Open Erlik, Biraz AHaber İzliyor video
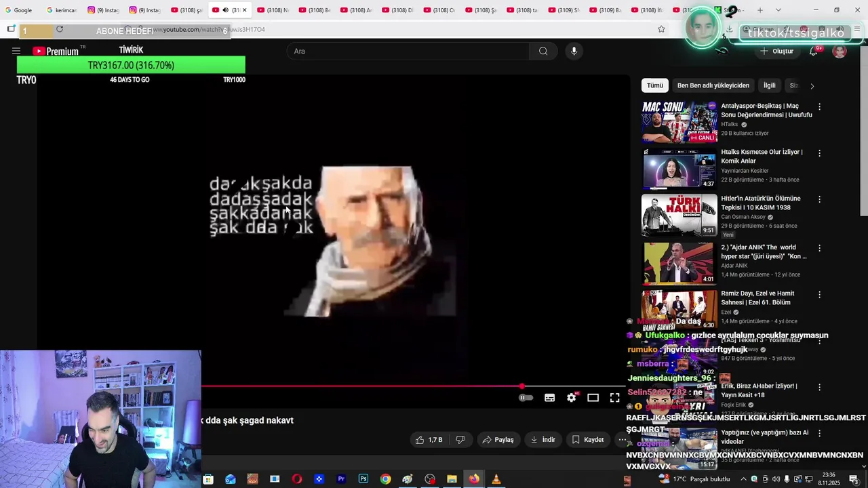 tap(759, 390)
